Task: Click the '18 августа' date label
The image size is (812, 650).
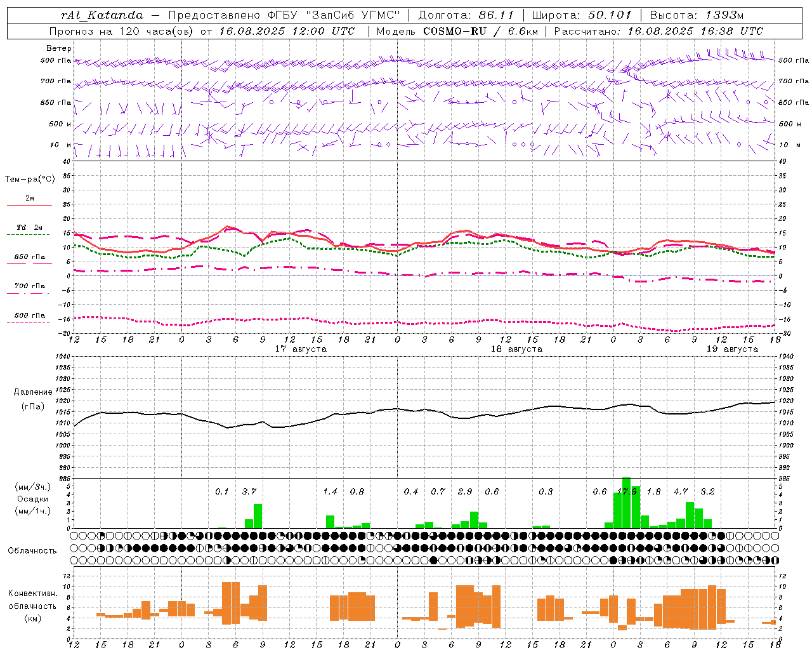Action: coord(516,349)
